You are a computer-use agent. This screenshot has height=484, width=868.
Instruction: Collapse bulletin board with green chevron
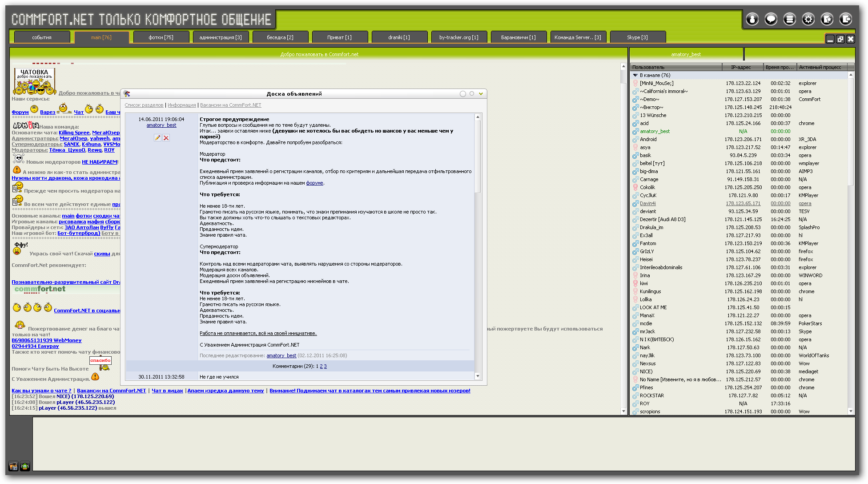pos(481,94)
